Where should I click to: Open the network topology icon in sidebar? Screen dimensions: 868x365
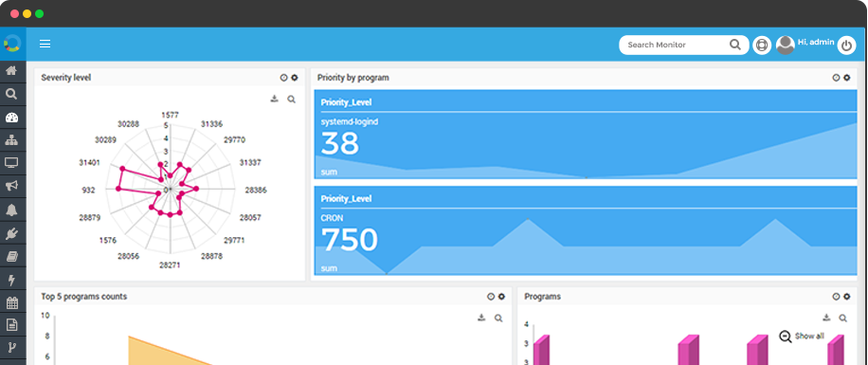coord(11,140)
